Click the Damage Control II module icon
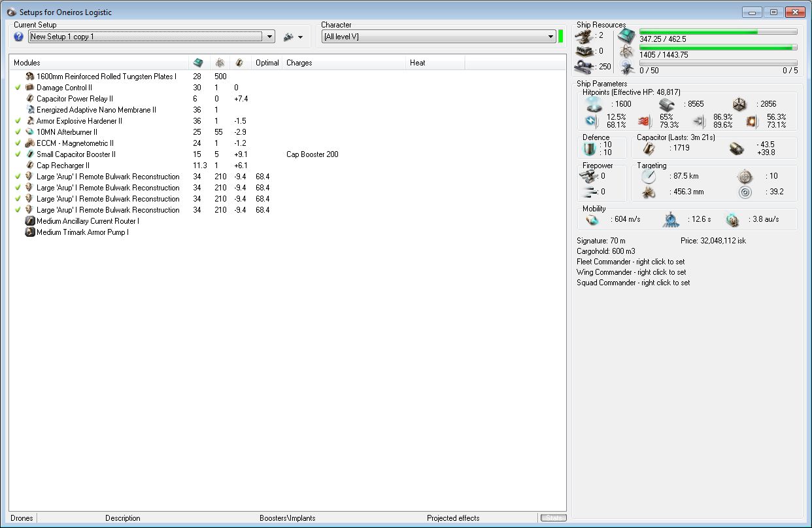The width and height of the screenshot is (812, 528). pos(29,88)
